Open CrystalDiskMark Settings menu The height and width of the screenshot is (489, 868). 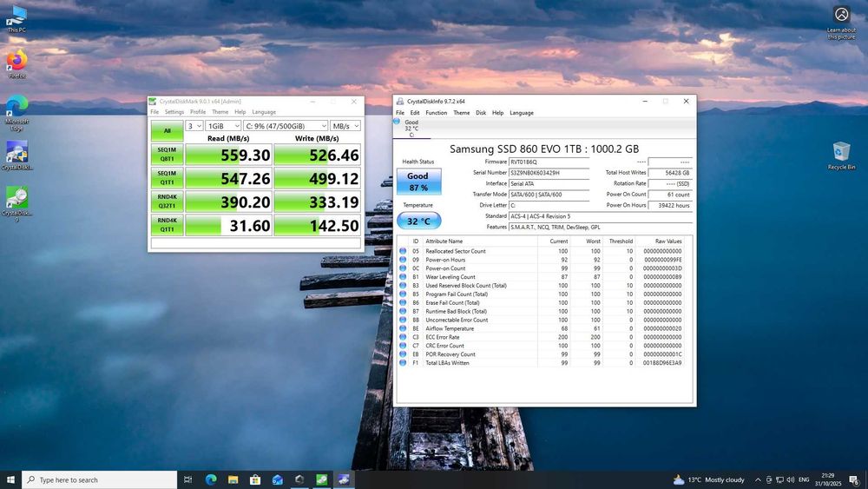pos(174,112)
